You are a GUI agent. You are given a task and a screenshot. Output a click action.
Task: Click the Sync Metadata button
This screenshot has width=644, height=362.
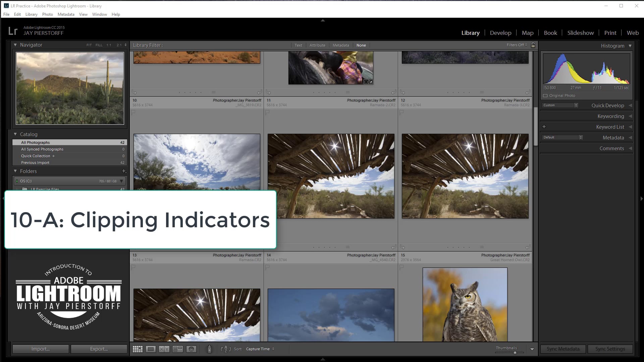(x=562, y=349)
